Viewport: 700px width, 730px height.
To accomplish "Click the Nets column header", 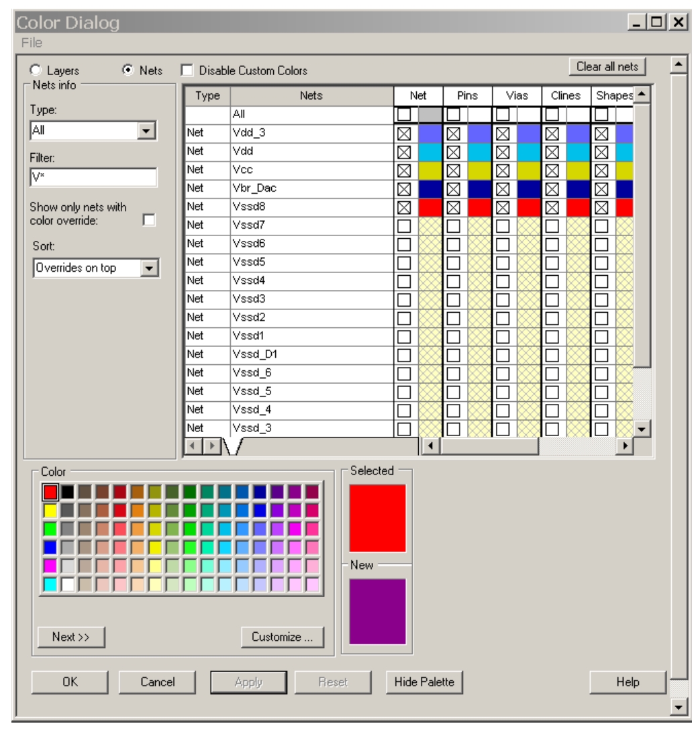I will point(311,96).
